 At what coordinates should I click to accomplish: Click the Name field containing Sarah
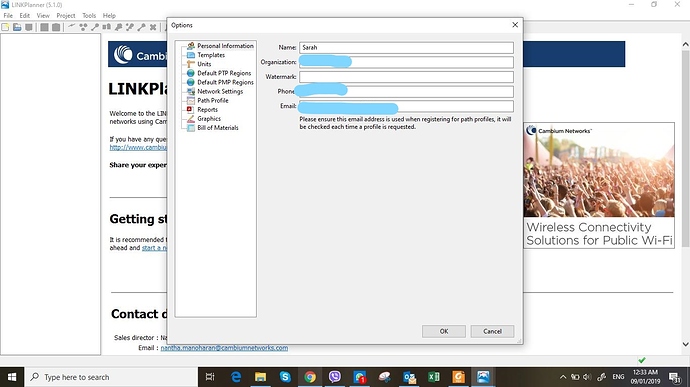(406, 48)
